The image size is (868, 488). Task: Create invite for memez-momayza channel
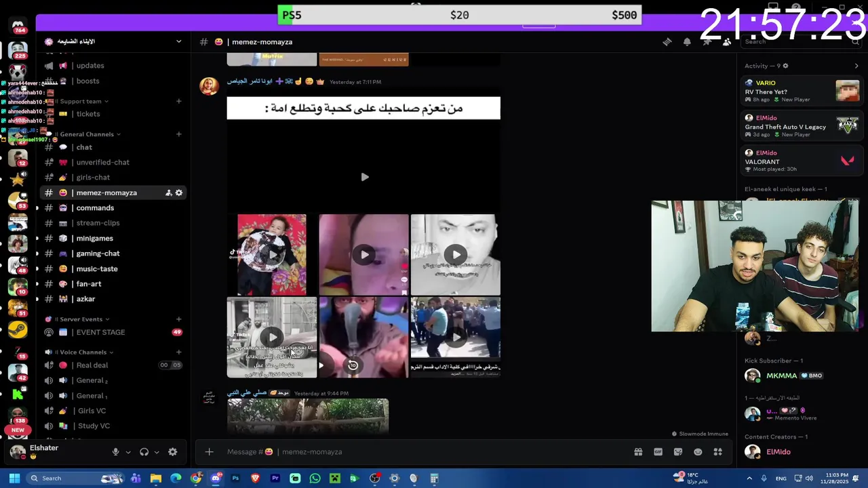coord(169,193)
